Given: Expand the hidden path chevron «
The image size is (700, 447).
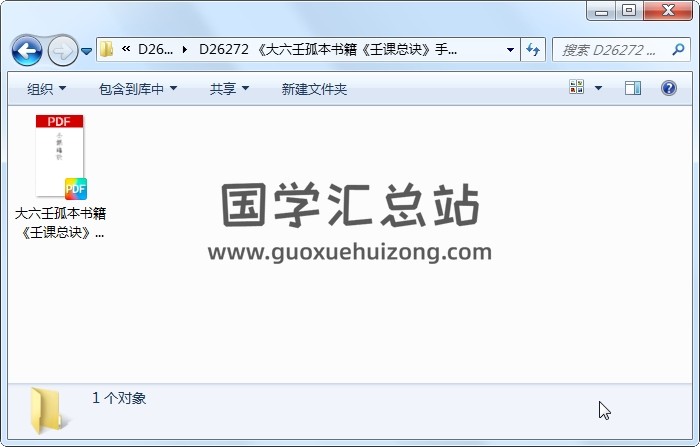Looking at the screenshot, I should click(x=126, y=49).
